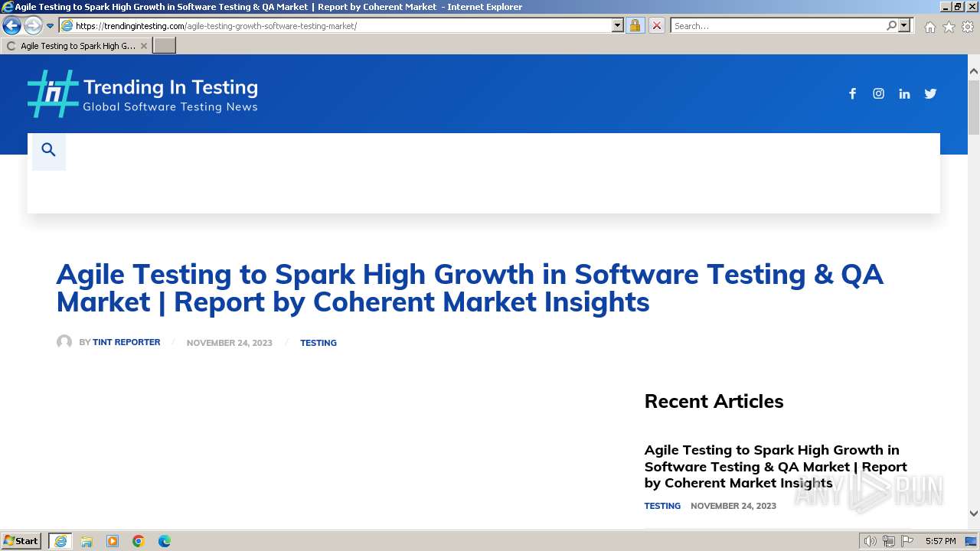Open media player taskbar icon
Screen dimensions: 980x551
click(113, 541)
